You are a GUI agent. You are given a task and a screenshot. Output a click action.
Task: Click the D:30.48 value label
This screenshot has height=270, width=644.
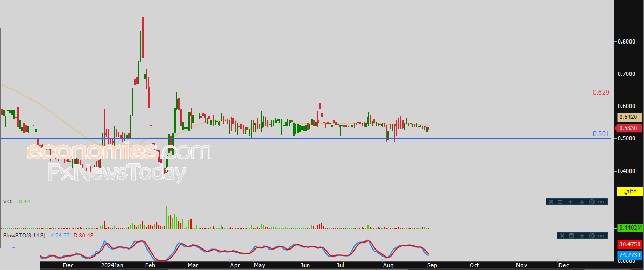(83, 236)
